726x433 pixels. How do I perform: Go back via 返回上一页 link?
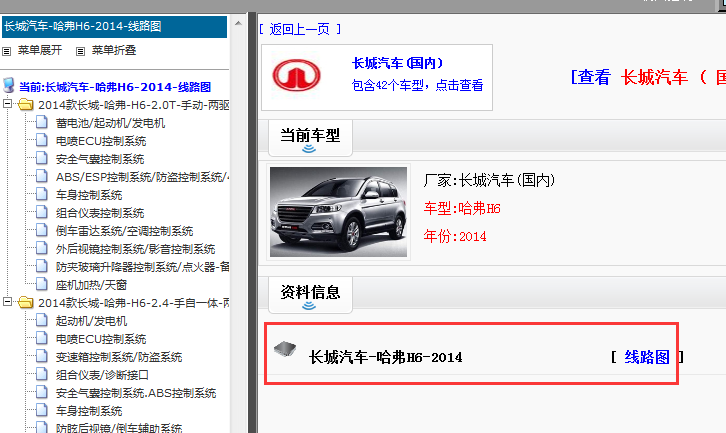(300, 29)
